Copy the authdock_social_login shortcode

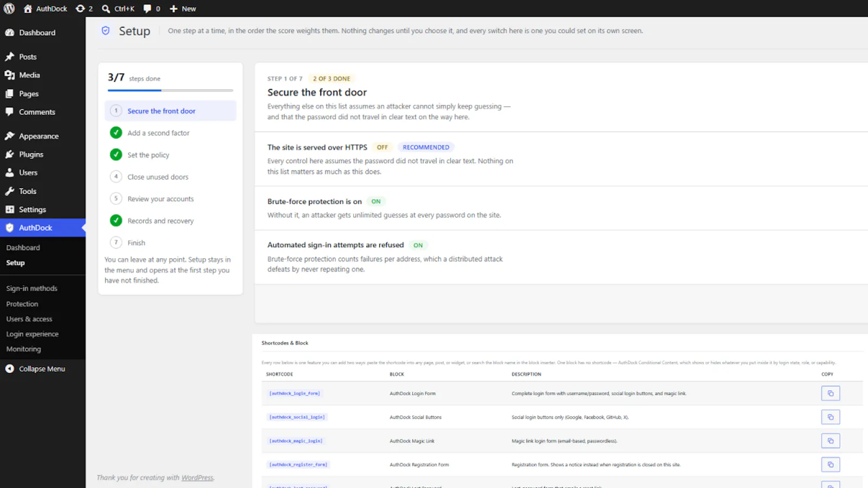click(x=830, y=417)
